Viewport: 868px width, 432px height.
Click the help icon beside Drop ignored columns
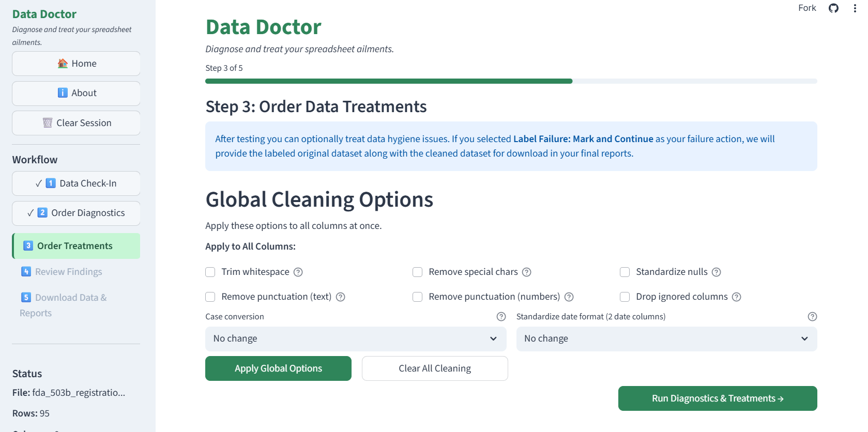tap(737, 297)
